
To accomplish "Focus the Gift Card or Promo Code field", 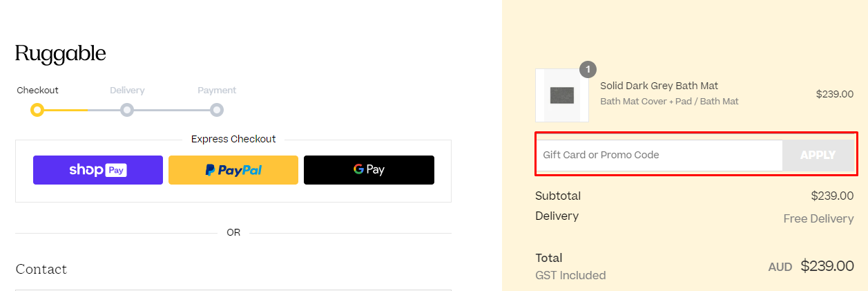I will [x=659, y=156].
